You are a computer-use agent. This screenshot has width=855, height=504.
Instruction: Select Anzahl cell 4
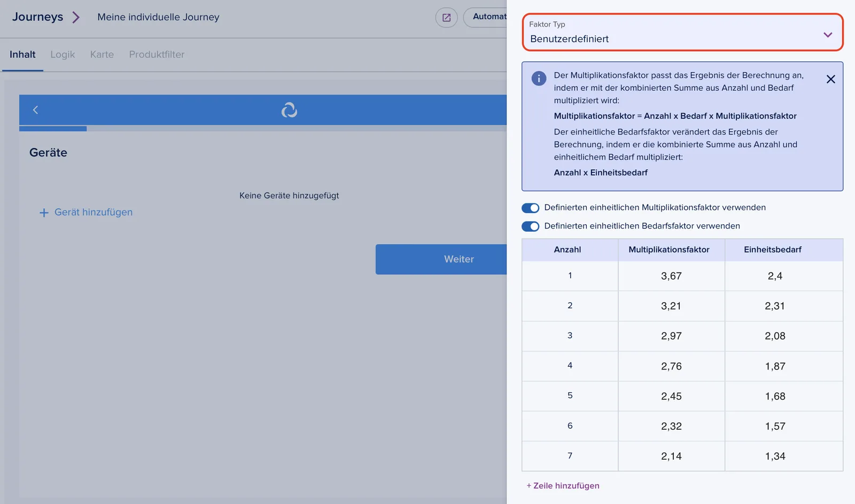click(x=570, y=366)
